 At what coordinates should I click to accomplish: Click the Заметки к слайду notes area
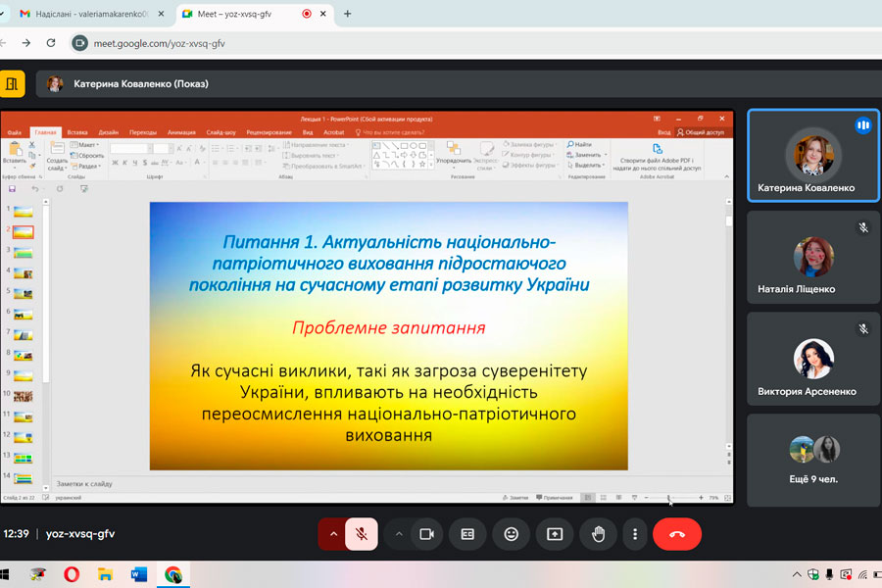coord(388,483)
